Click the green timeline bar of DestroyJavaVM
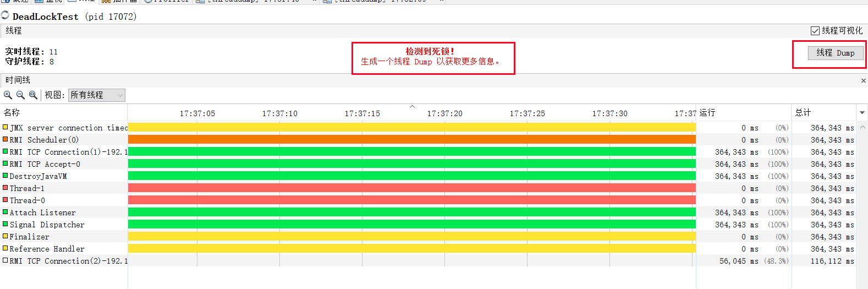 pyautogui.click(x=412, y=176)
